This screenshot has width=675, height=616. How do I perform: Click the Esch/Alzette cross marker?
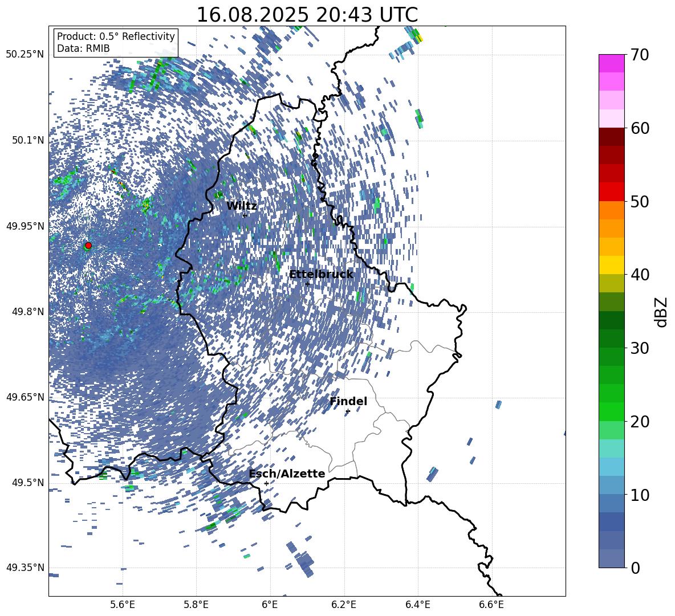point(266,483)
